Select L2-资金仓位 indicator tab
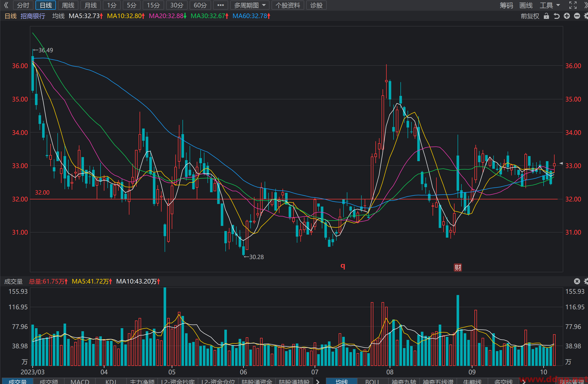 click(x=218, y=381)
